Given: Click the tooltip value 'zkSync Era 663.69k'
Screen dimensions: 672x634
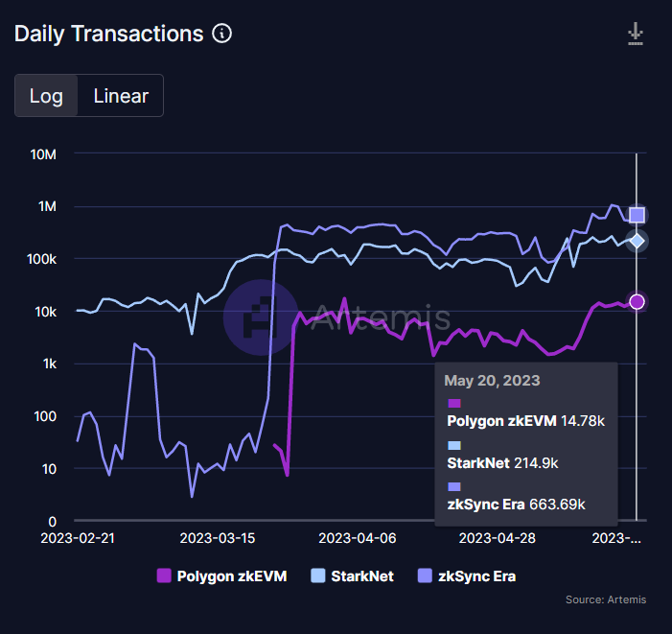Looking at the screenshot, I should click(516, 505).
